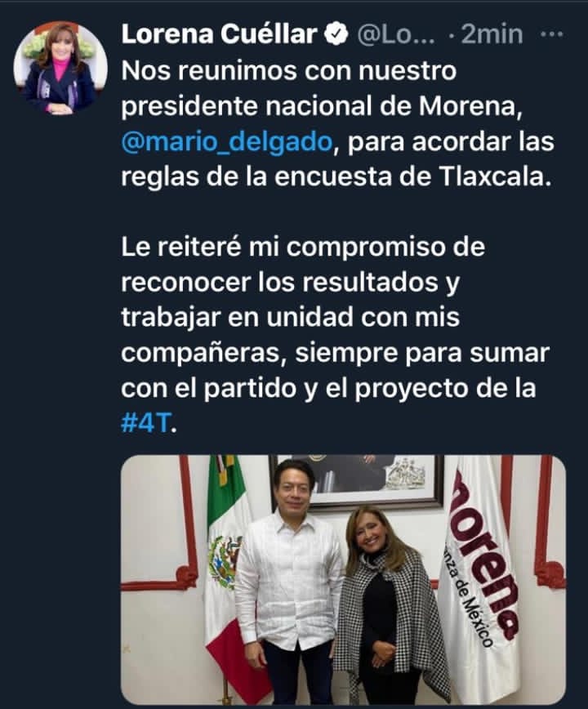The height and width of the screenshot is (709, 588).
Task: Open the truncated @Lo... handle
Action: 396,34
